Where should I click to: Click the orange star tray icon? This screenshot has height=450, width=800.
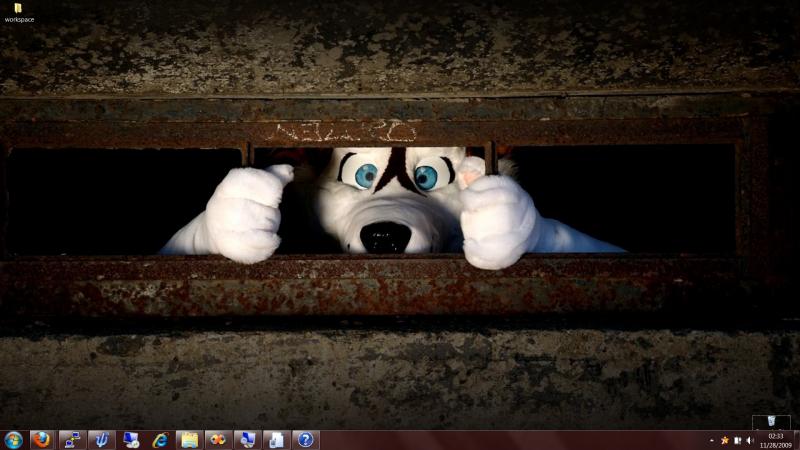click(725, 441)
